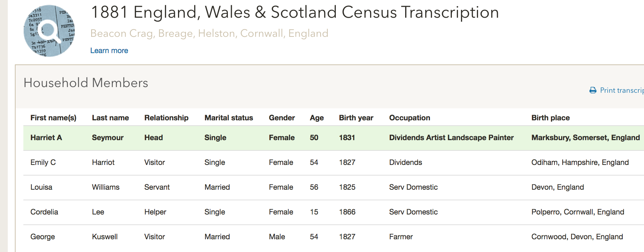
Task: Click the Birth year column header
Action: [x=356, y=118]
